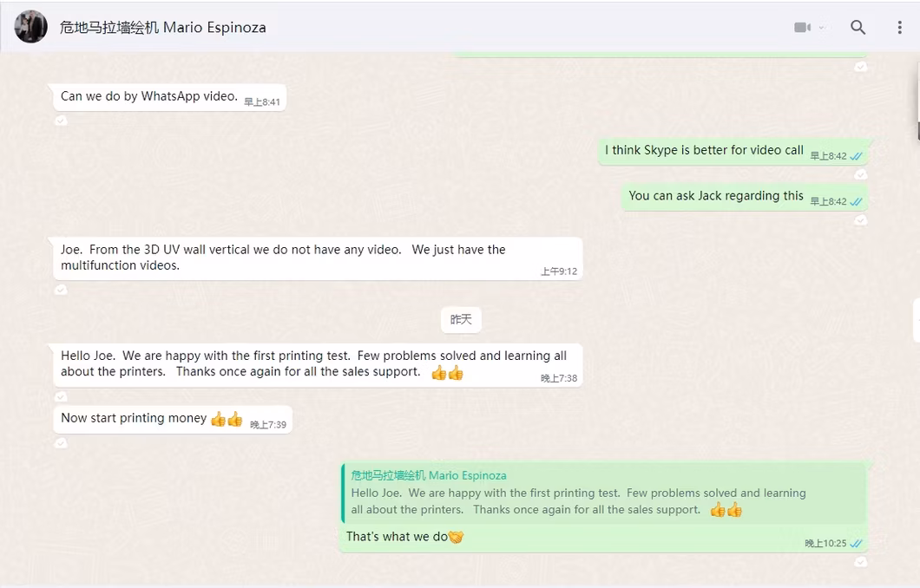
Task: Click read receipt ticks on 晚上10:25 message
Action: click(x=856, y=544)
